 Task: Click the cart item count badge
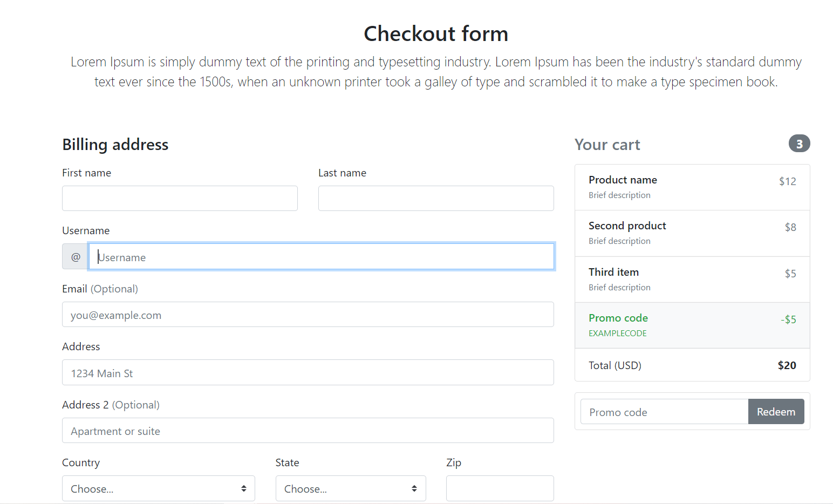799,144
